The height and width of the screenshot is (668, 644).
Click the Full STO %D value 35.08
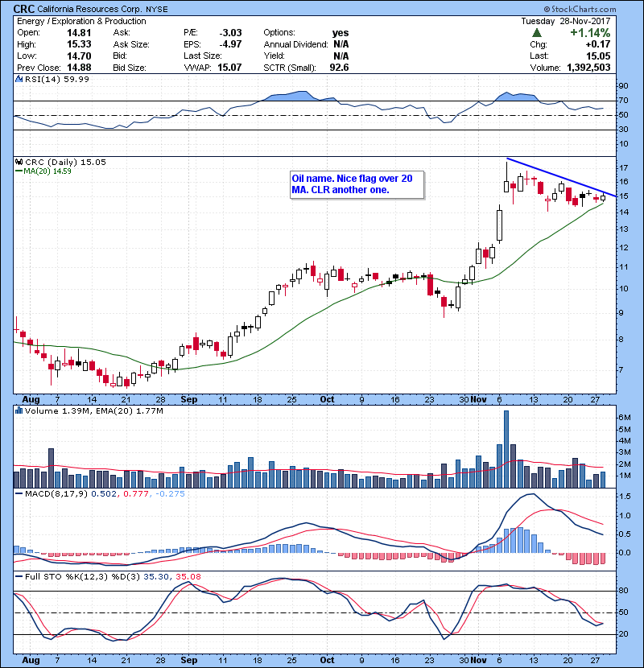pos(188,577)
